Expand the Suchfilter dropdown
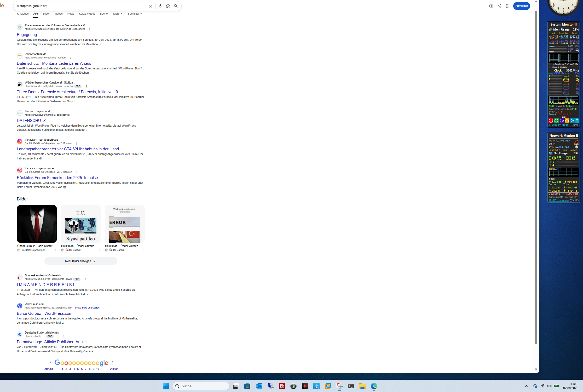The width and height of the screenshot is (583, 392). pyautogui.click(x=135, y=14)
